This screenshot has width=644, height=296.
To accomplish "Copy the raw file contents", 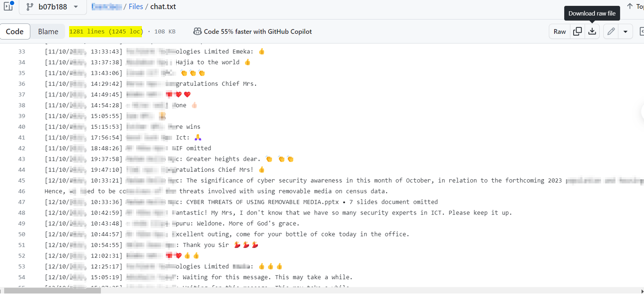I will [577, 31].
